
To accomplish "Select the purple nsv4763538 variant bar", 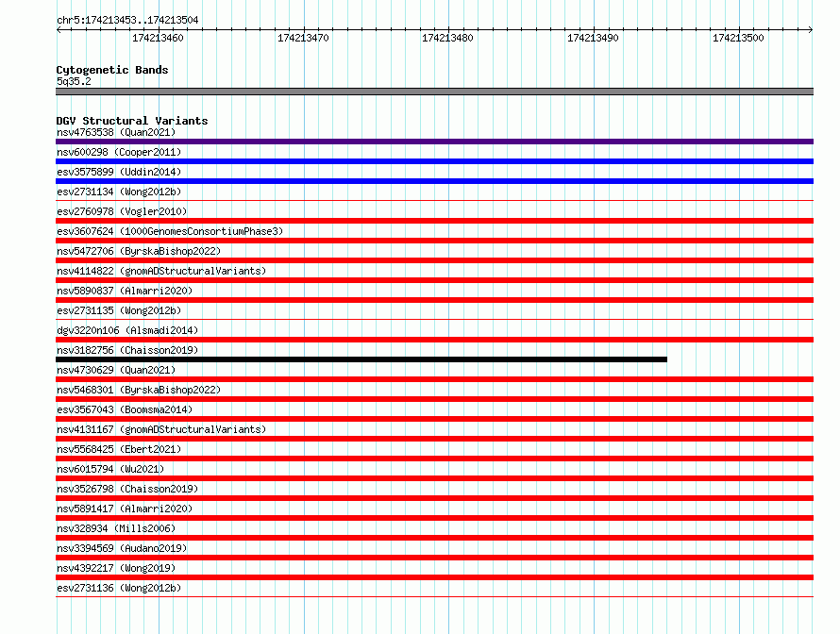I will click(434, 142).
